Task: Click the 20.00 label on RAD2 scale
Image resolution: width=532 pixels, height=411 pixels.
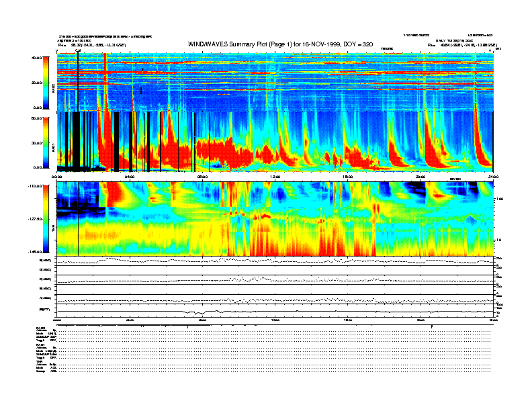Action: 36,83
